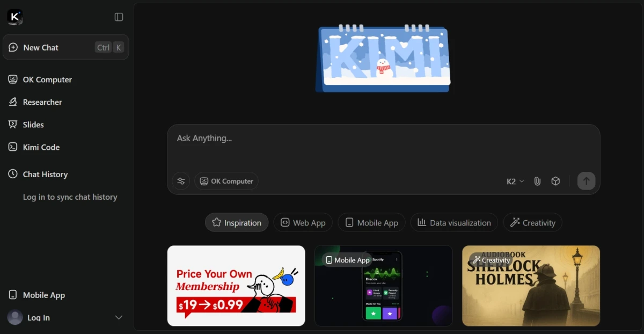Click the Kimi logo icon

click(15, 17)
